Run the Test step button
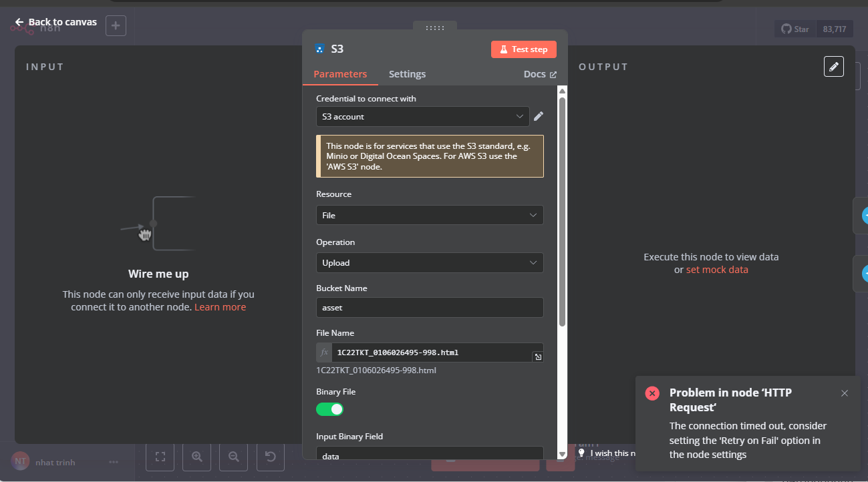 tap(523, 49)
